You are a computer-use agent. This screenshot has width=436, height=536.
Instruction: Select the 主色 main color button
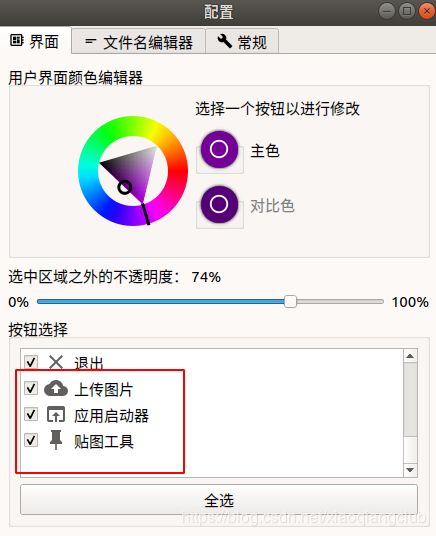pyautogui.click(x=219, y=149)
